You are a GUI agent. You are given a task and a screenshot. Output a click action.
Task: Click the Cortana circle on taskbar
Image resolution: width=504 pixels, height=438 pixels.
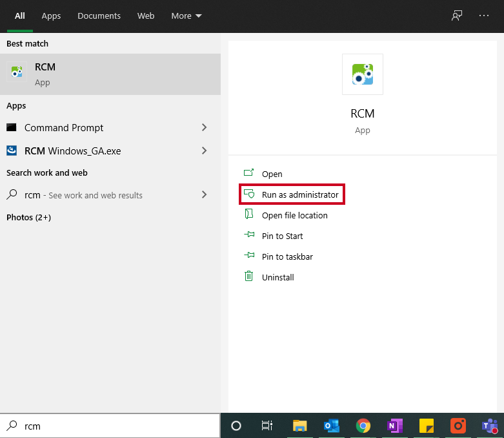click(x=236, y=426)
